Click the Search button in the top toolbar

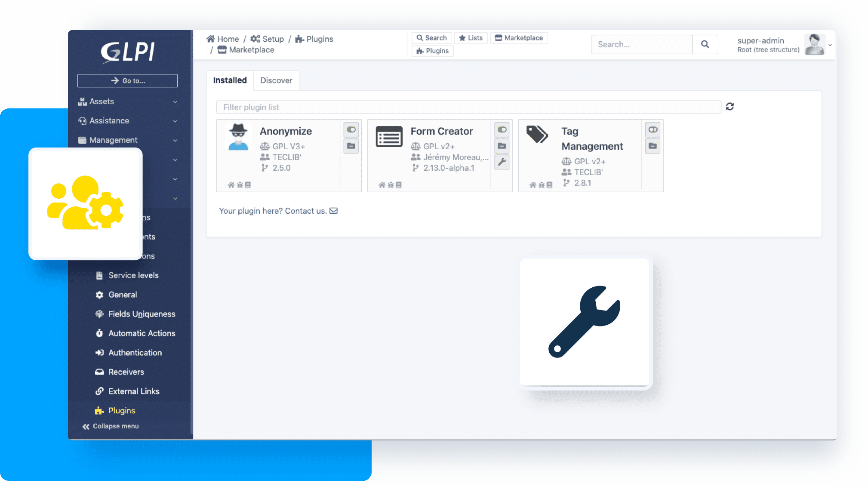(432, 38)
